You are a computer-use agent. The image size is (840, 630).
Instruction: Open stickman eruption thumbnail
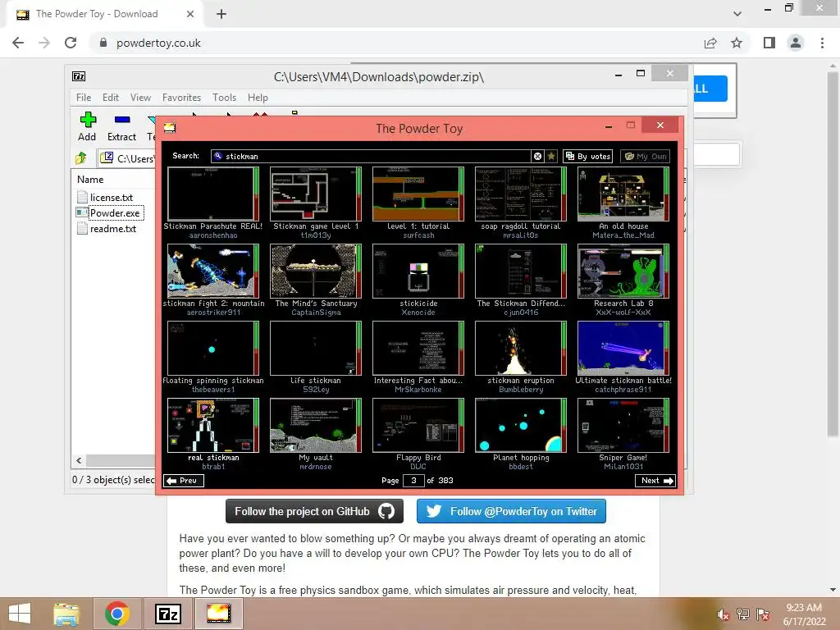pyautogui.click(x=521, y=348)
